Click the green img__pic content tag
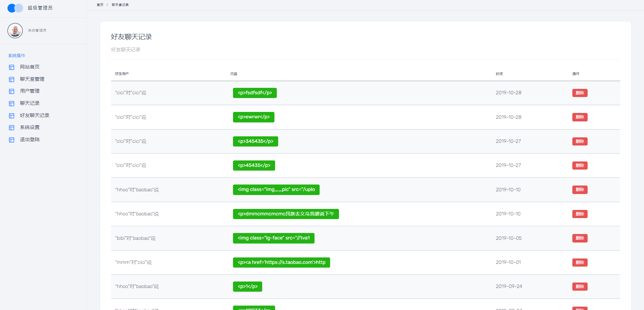Viewport: 644px width, 310px height. point(276,190)
